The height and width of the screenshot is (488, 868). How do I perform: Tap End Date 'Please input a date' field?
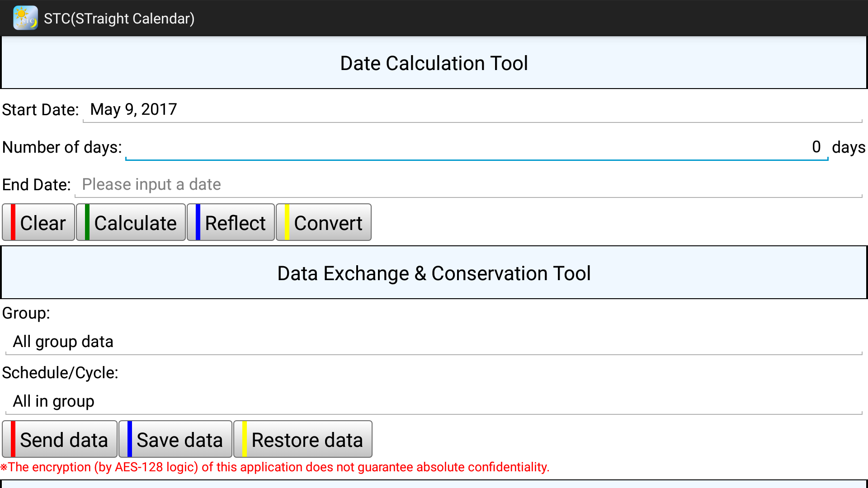coord(468,185)
